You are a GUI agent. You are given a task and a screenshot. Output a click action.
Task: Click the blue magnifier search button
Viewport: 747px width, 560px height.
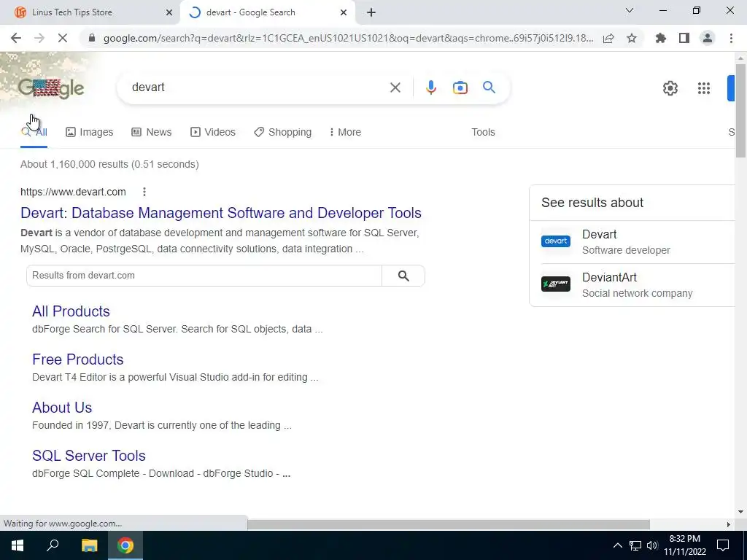tap(489, 87)
